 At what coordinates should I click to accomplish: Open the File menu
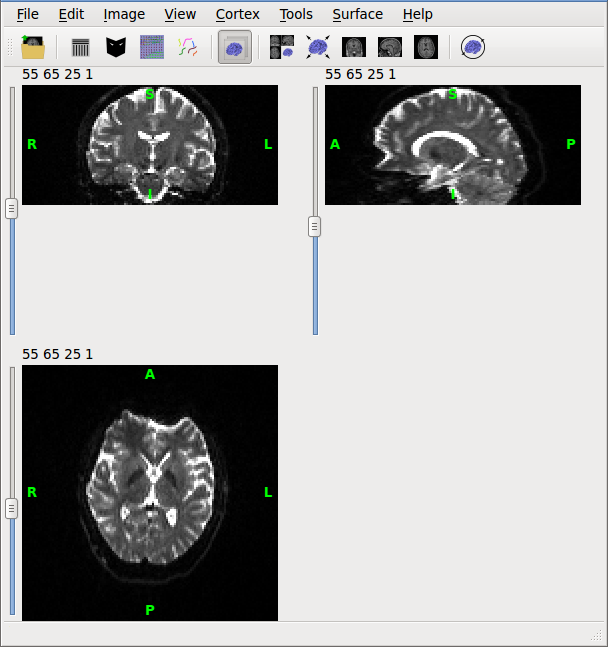28,14
